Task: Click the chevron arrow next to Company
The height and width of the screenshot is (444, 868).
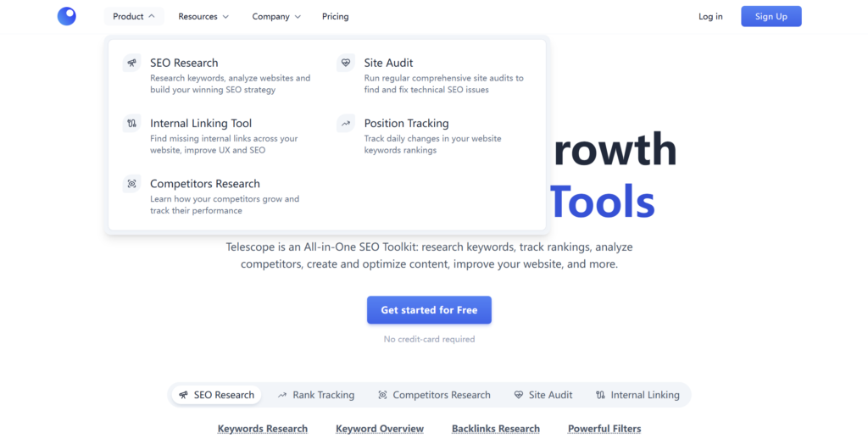Action: pos(298,17)
